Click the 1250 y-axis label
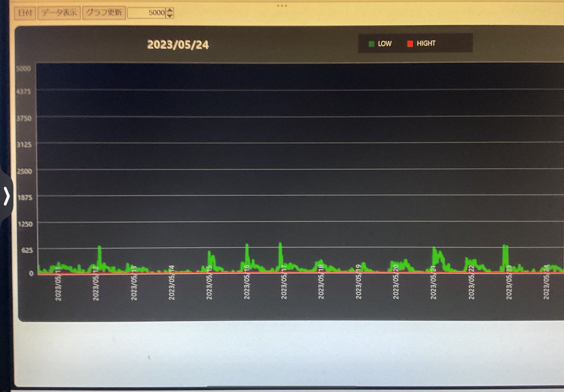 click(24, 224)
